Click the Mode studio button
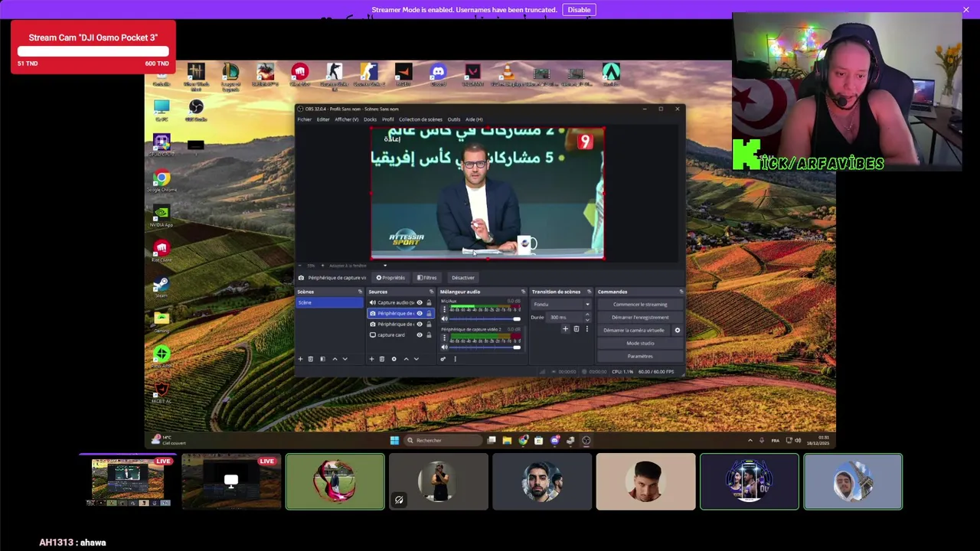Screen dimensions: 980x551 [x=640, y=343]
